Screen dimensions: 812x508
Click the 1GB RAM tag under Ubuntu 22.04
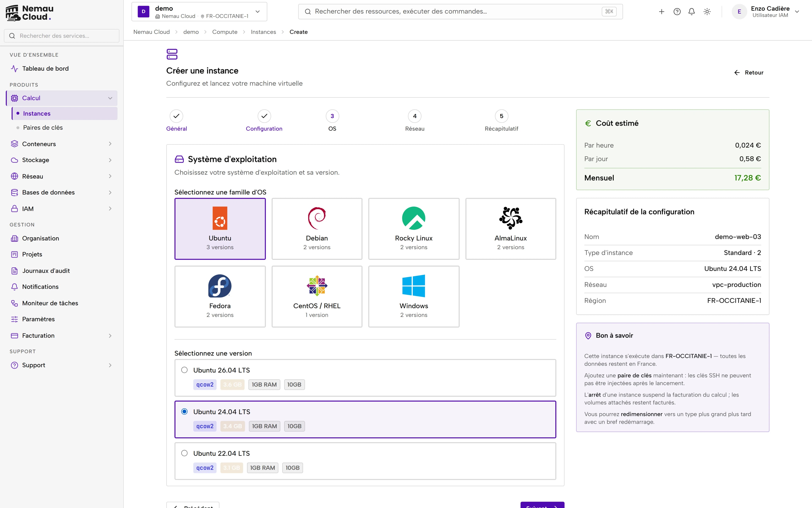pos(262,468)
